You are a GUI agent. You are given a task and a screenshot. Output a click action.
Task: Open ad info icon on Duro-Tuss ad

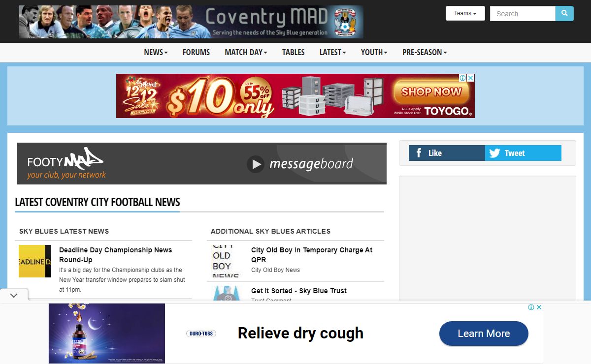[x=531, y=307]
